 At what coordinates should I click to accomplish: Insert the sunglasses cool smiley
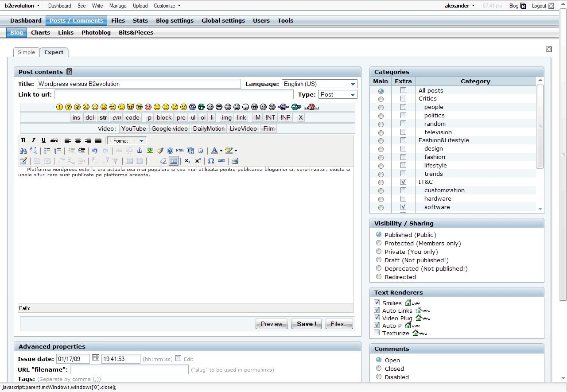click(x=113, y=107)
